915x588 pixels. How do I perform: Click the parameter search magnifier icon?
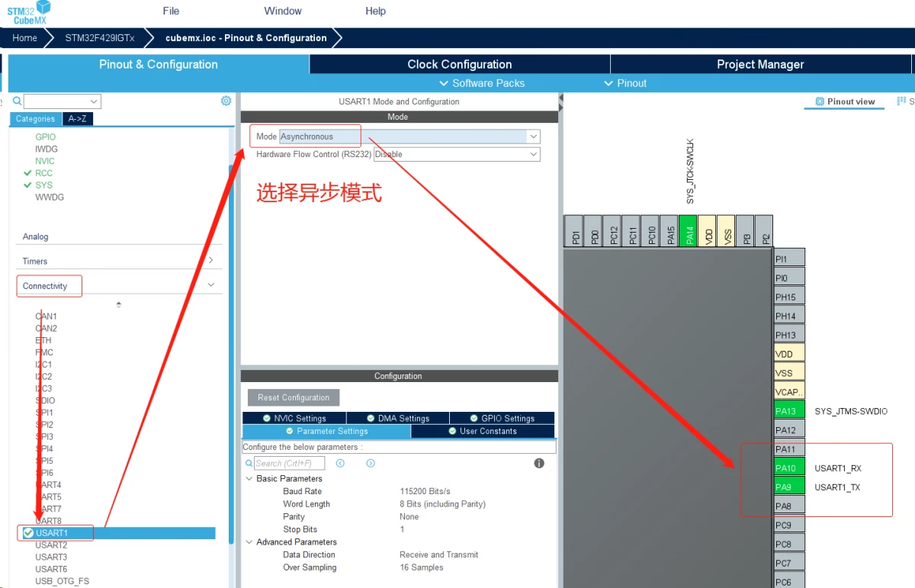(249, 464)
